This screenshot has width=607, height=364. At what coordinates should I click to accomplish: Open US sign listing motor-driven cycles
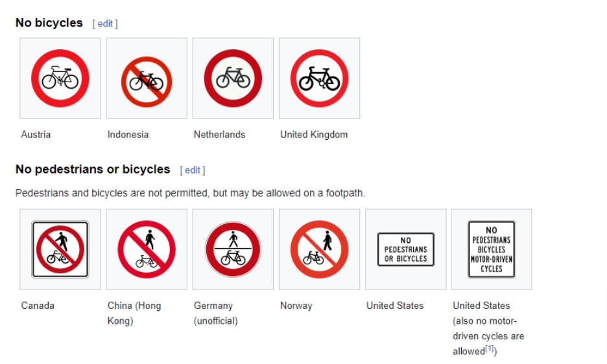coord(492,249)
